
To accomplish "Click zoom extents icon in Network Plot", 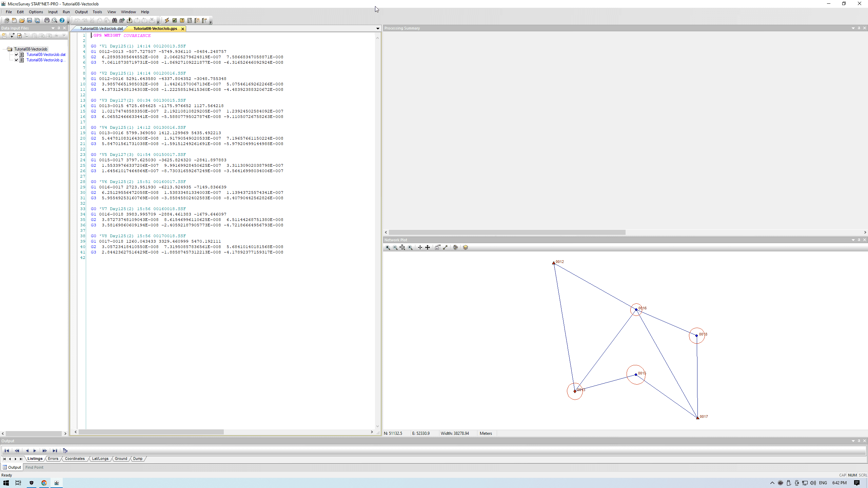I will point(402,248).
